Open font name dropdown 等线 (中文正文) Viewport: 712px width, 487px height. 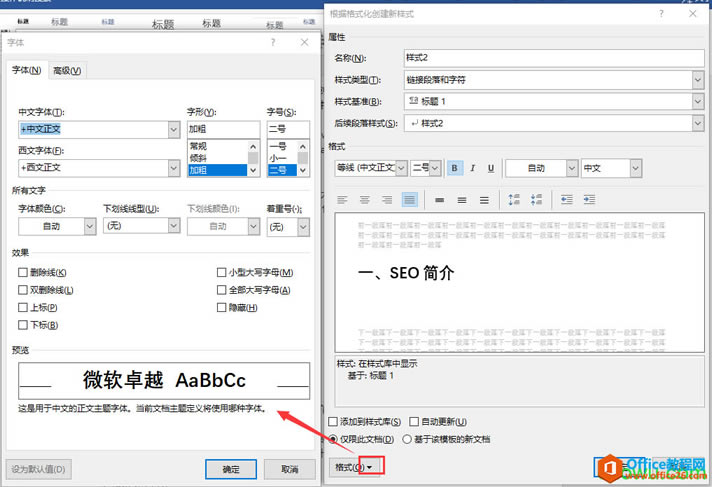(x=401, y=168)
